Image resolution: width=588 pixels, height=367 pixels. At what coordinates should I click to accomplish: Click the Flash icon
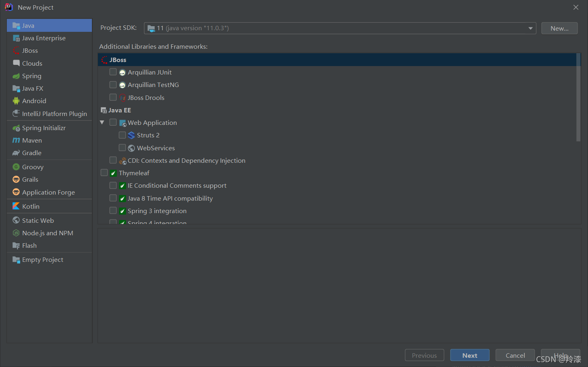coord(16,245)
